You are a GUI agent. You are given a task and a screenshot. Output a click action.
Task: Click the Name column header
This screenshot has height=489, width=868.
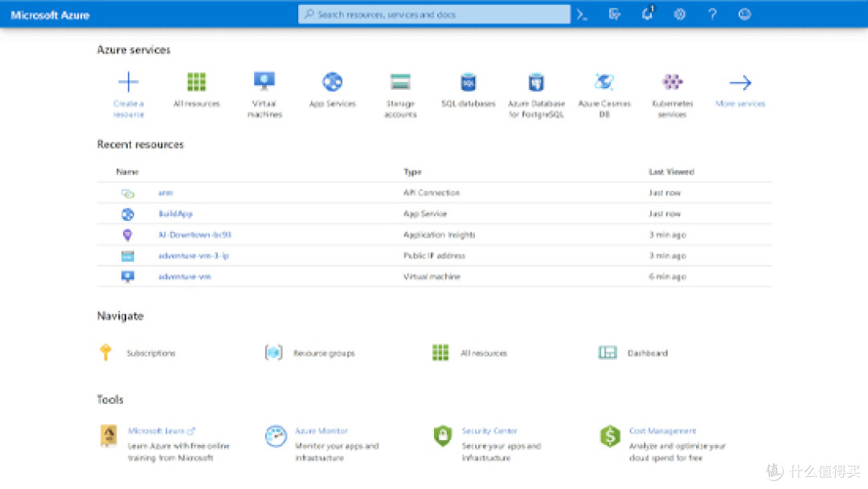coord(127,172)
